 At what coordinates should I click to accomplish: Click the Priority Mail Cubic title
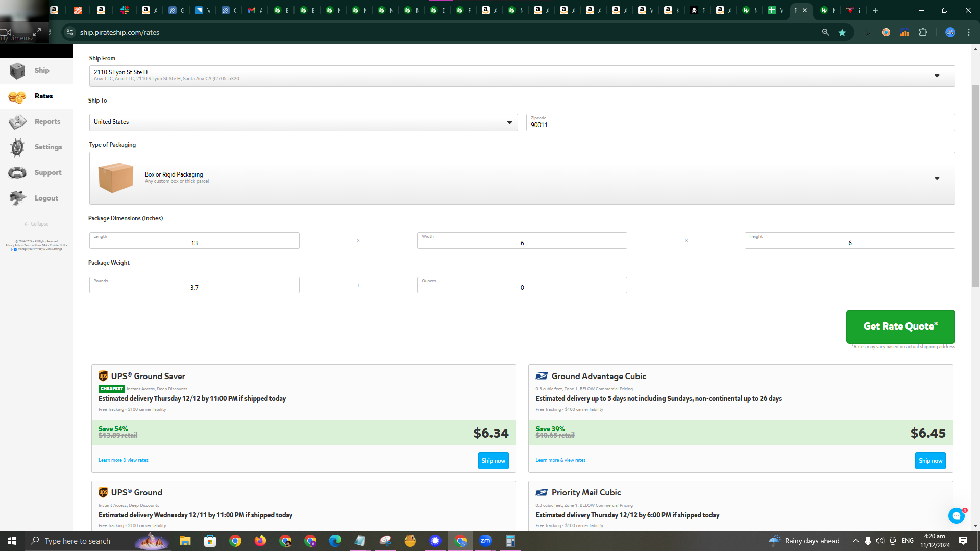coord(586,493)
